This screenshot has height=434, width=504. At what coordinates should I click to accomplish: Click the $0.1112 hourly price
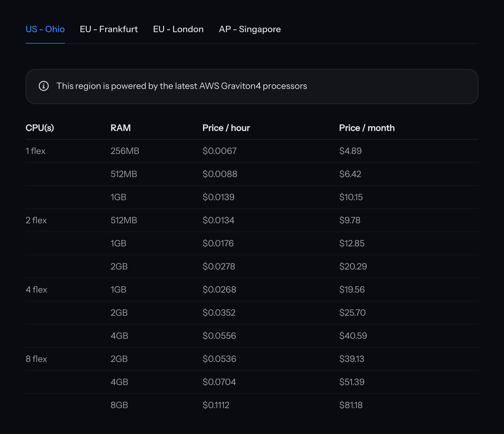point(216,405)
